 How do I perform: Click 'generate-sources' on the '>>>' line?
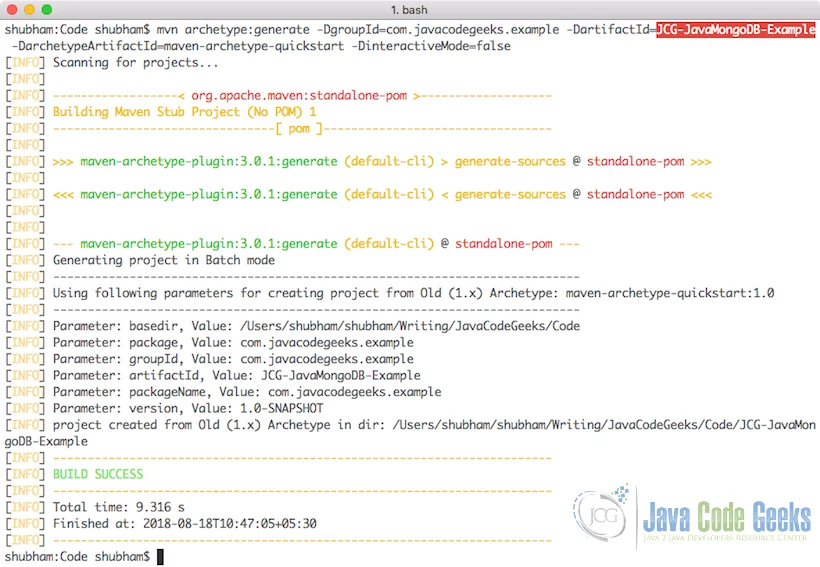(x=510, y=162)
